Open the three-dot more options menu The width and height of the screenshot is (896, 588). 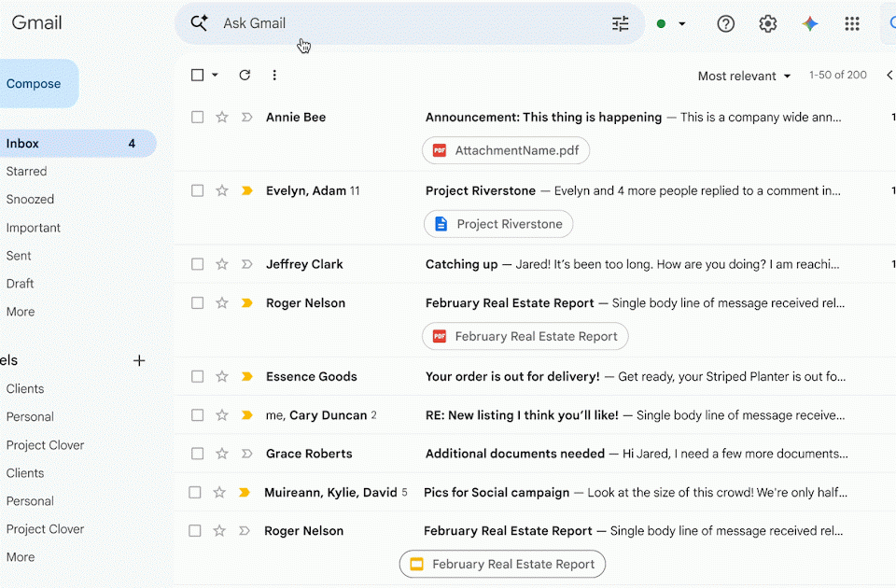pos(274,76)
